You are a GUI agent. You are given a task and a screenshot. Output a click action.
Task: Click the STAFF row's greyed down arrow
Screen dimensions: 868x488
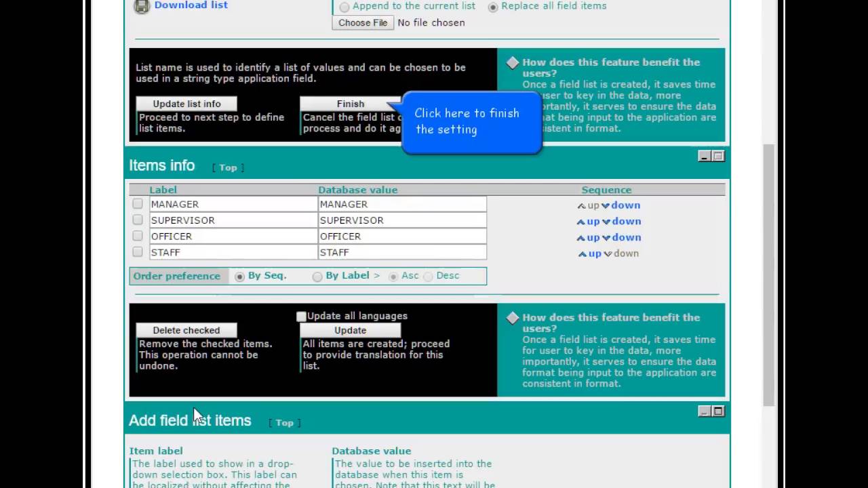(621, 253)
